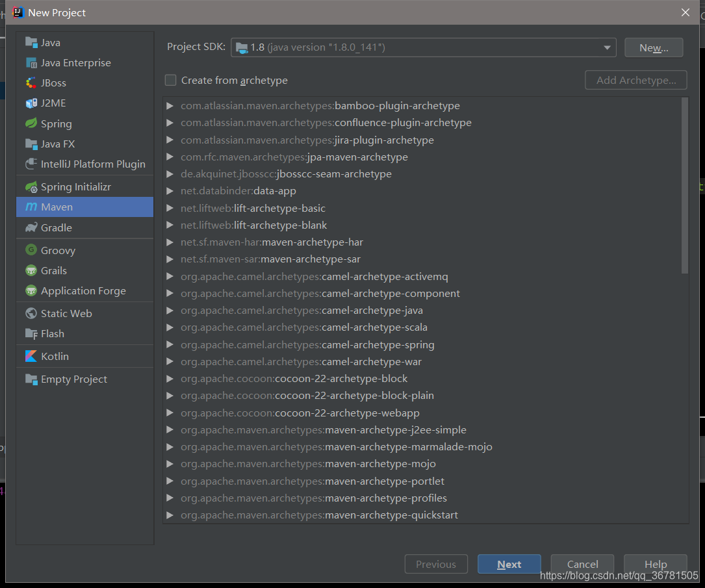
Task: Click the Java folder icon in sidebar
Action: point(31,42)
